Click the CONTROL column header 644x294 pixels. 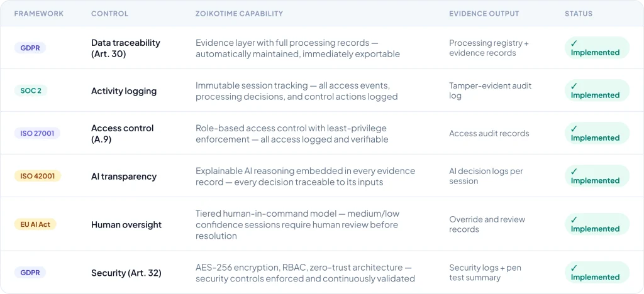[x=109, y=14]
